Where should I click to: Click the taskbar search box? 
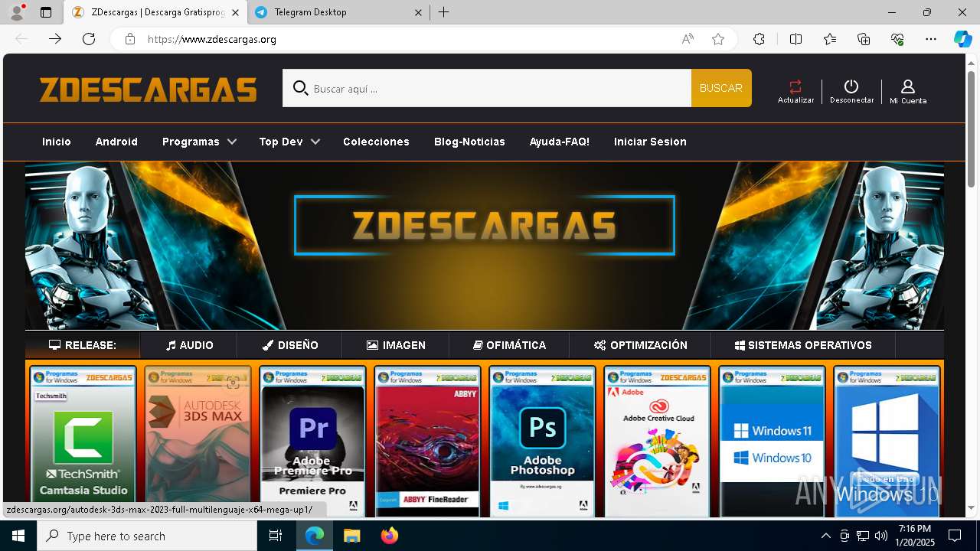pos(147,536)
